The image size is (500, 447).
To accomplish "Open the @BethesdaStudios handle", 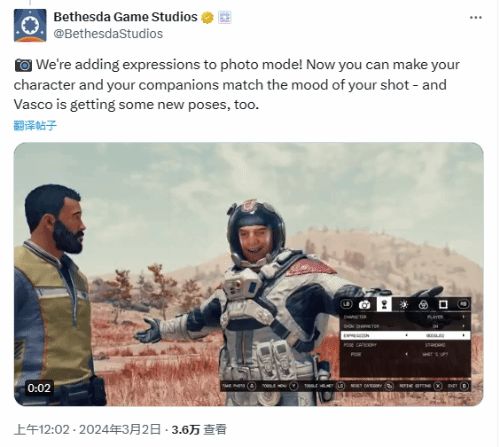I will pos(108,34).
